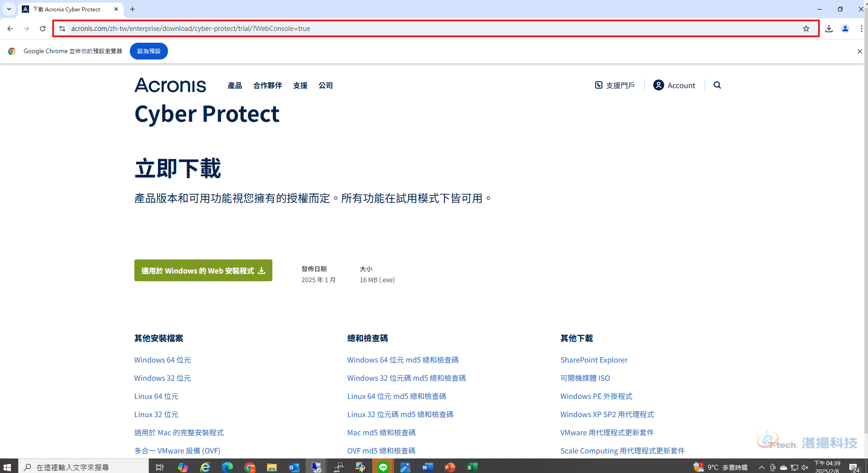Screen dimensions: 868x473
Task: Show hidden system tray icons
Action: 761,467
